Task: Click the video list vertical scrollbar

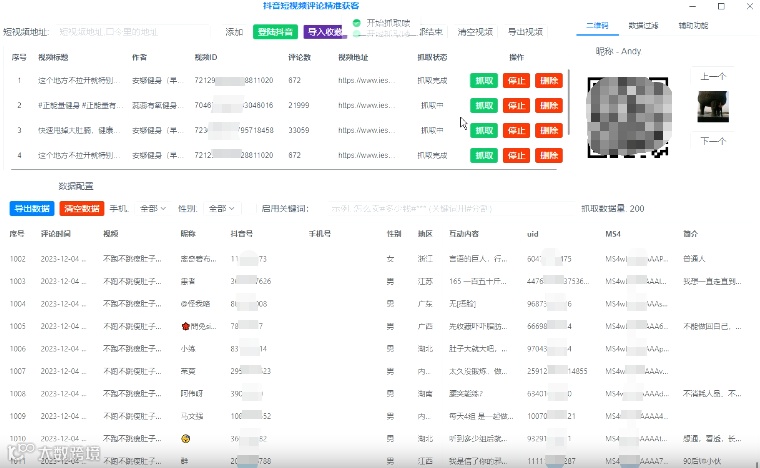Action: click(569, 102)
